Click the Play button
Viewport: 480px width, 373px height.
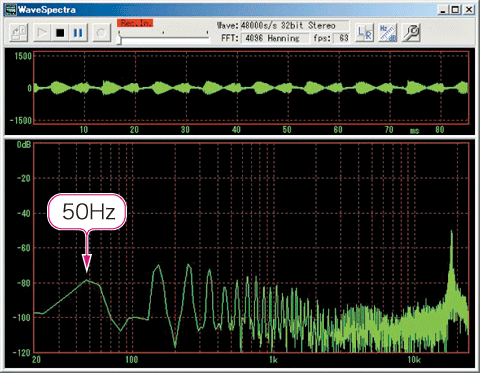click(x=42, y=33)
